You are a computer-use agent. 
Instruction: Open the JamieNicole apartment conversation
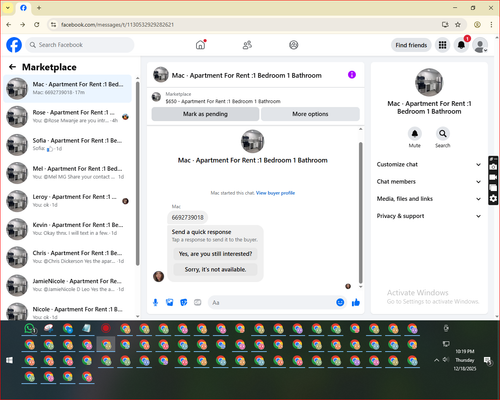pyautogui.click(x=68, y=285)
